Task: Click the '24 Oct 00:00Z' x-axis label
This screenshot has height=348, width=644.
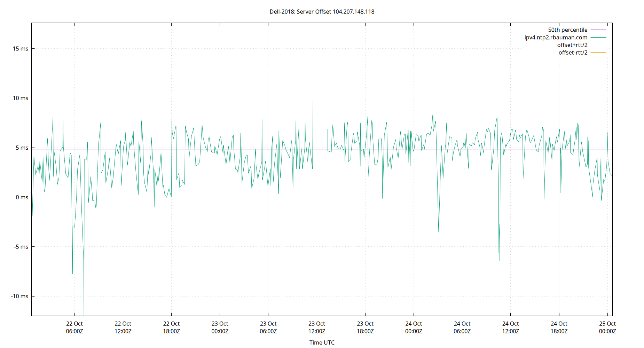Action: pos(414,327)
